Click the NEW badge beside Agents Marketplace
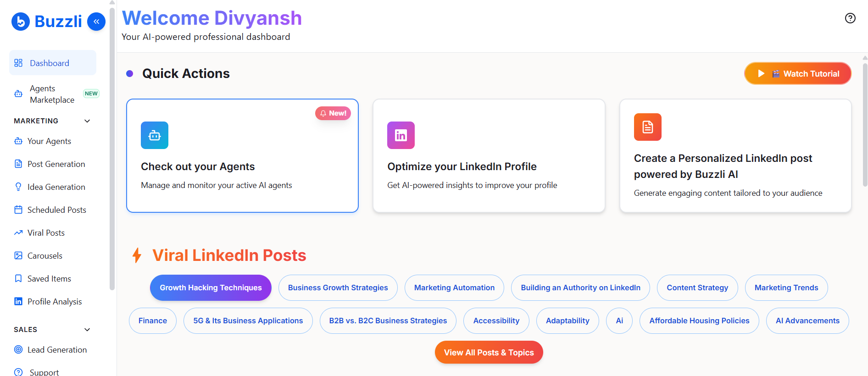This screenshot has width=868, height=376. (x=91, y=94)
